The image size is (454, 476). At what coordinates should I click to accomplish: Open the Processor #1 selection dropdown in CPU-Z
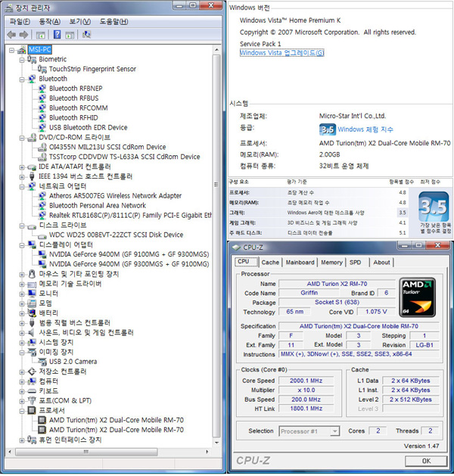tap(334, 431)
